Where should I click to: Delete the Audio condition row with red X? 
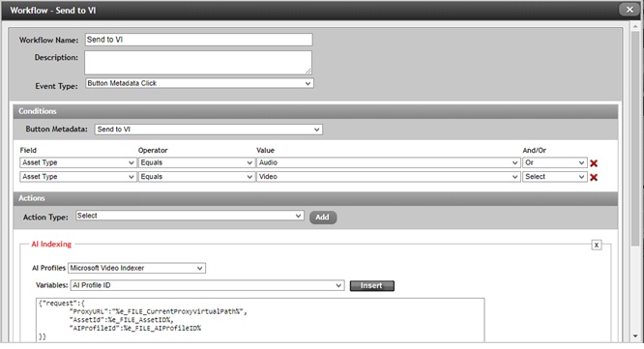tap(594, 163)
